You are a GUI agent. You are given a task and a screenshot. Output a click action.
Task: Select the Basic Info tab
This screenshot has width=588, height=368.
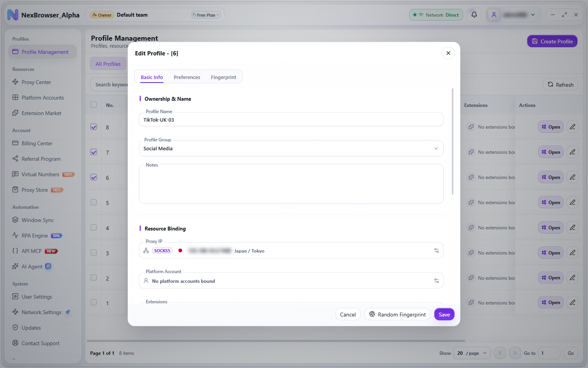152,77
